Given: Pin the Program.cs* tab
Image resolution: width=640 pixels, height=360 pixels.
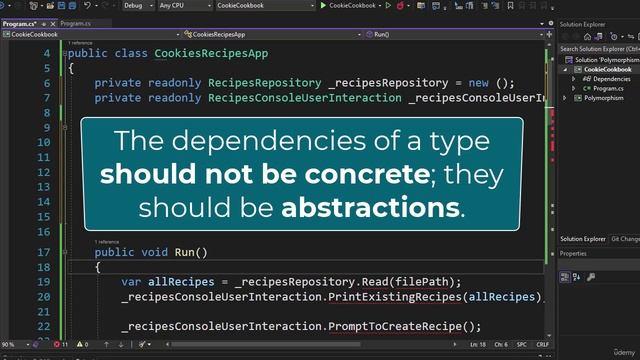Looking at the screenshot, I should click(x=44, y=24).
